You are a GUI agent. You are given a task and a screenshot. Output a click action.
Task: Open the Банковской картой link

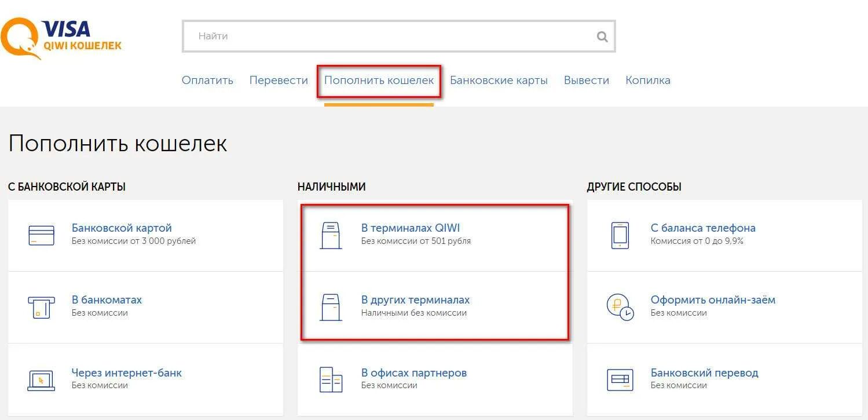[122, 228]
